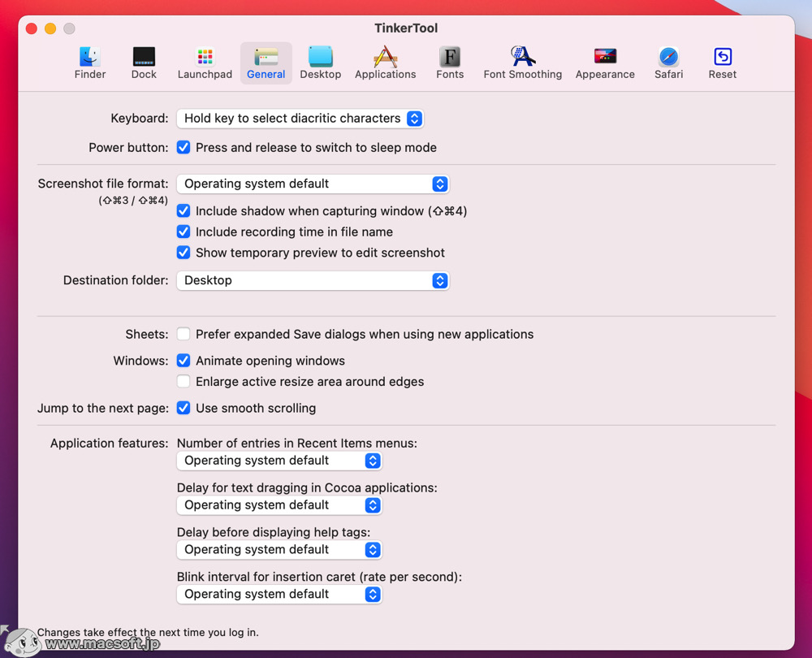This screenshot has width=812, height=658.
Task: Open the Screenshot file format dropdown
Action: coord(313,184)
